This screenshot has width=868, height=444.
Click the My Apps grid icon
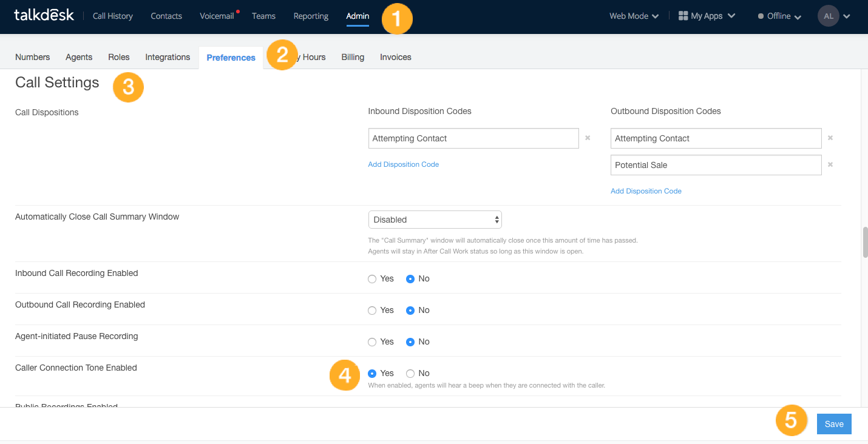coord(683,16)
